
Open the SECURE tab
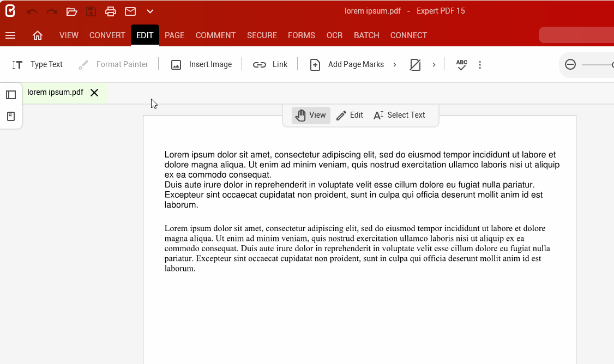coord(262,35)
